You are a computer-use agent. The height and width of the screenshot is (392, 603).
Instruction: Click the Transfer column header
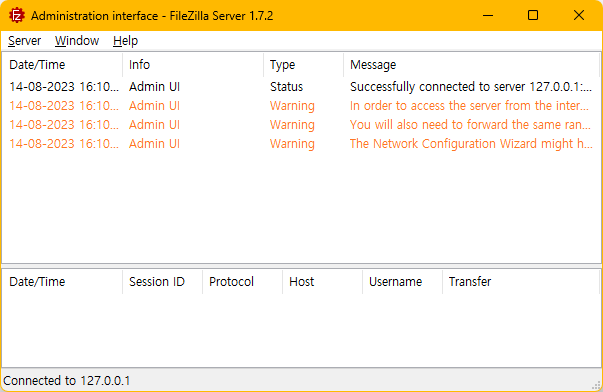[x=521, y=282]
